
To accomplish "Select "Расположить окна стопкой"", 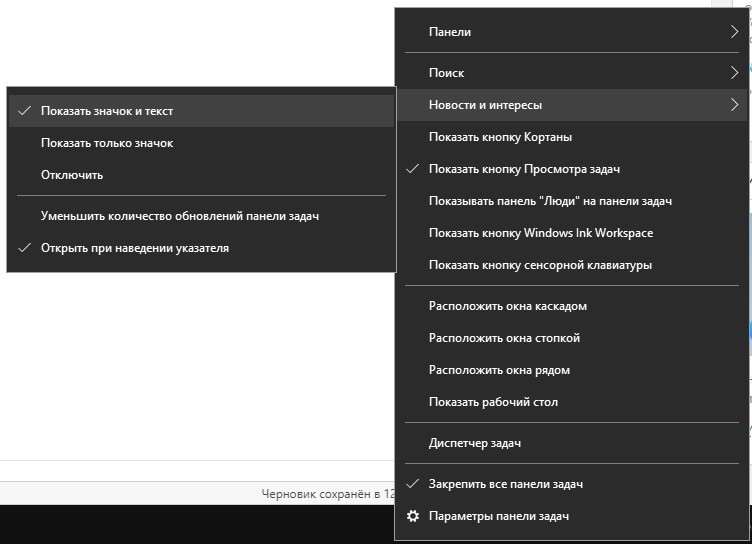I will coord(504,338).
